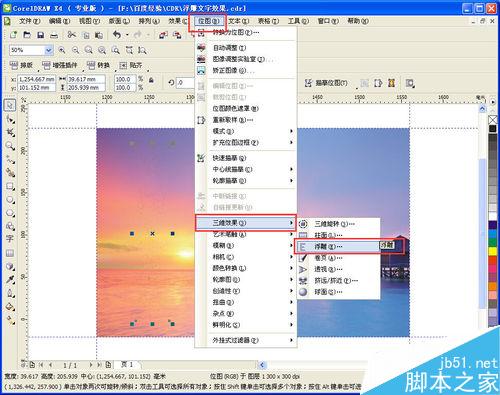The image size is (500, 395).
Task: Save the document via floppy icon
Action: pos(41,35)
